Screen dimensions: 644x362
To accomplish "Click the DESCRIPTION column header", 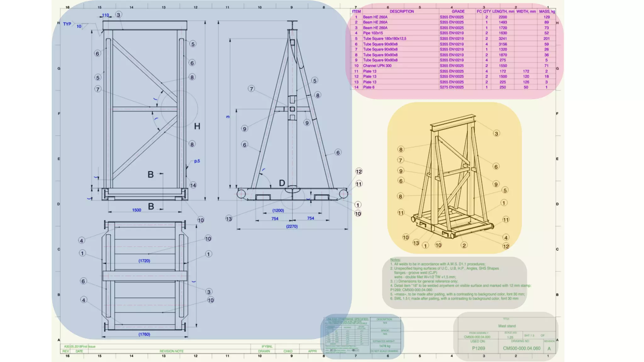I will tap(402, 11).
